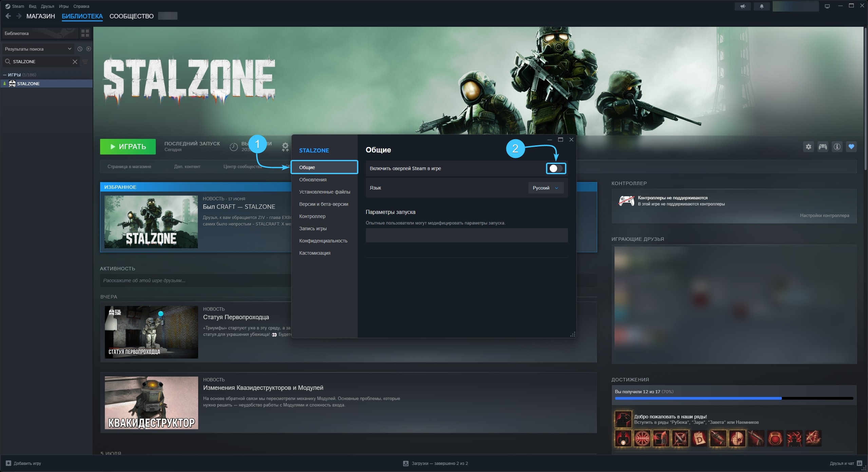
Task: Select the saluting soldier achievement icon
Action: [x=623, y=419]
